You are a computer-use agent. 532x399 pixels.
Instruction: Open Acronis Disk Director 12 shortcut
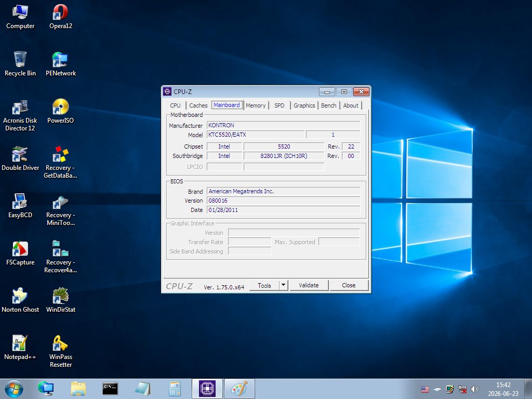[x=20, y=115]
